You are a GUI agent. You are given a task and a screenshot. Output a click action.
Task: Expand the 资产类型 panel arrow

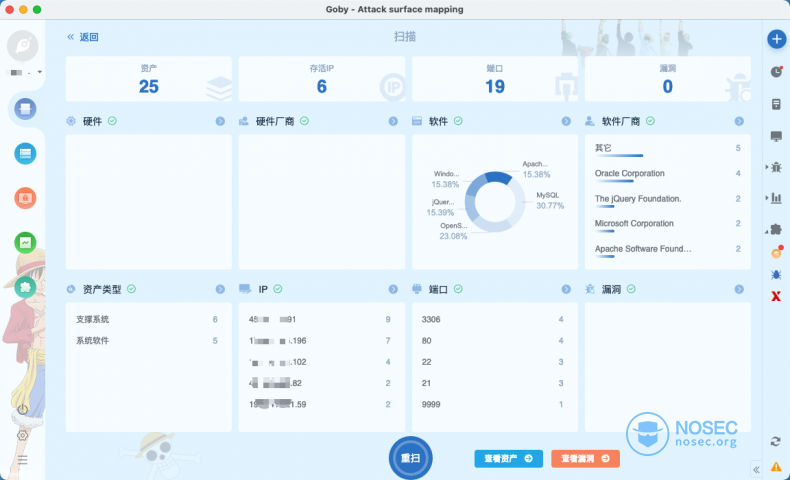(220, 289)
